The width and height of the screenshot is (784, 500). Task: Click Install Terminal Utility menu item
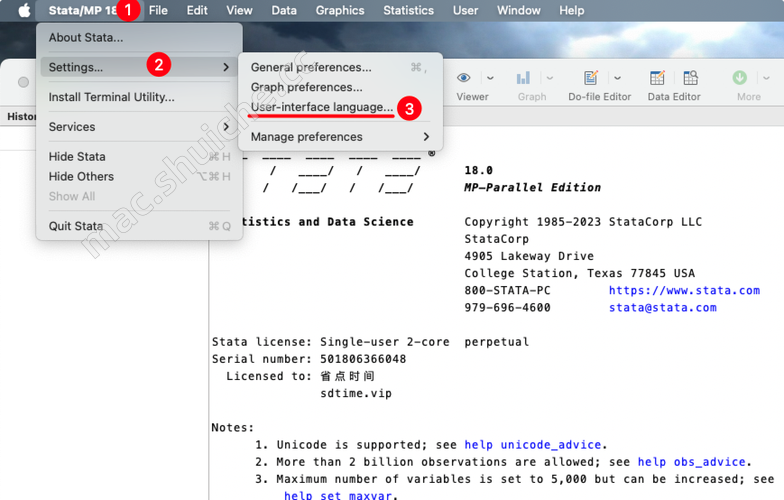111,97
